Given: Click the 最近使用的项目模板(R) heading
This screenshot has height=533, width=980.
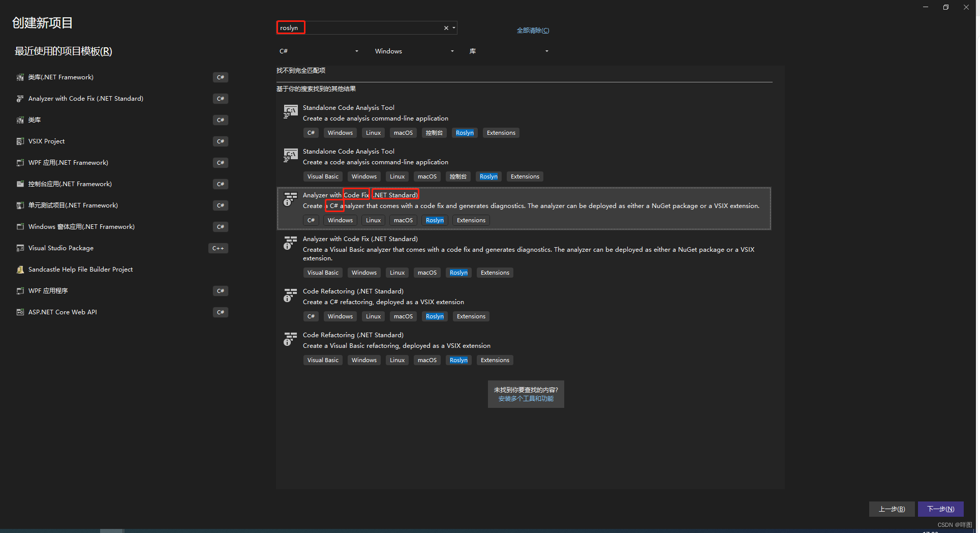Looking at the screenshot, I should tap(64, 51).
